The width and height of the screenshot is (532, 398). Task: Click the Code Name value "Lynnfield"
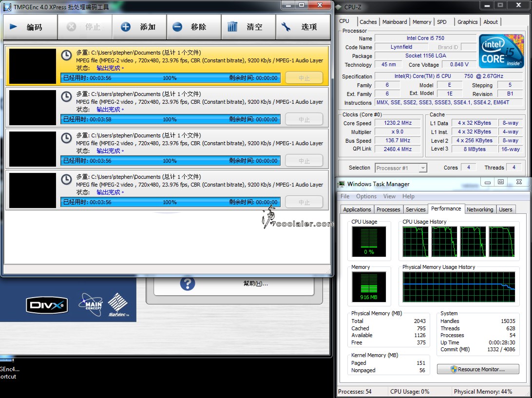(401, 47)
